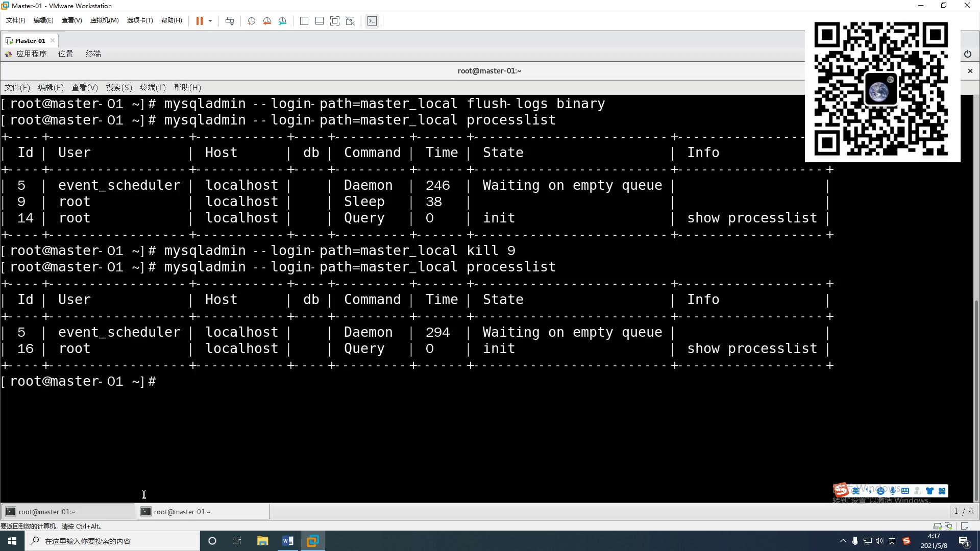Screen dimensions: 980x551
Task: Revert the virtual machine to its snapshot
Action: click(267, 21)
